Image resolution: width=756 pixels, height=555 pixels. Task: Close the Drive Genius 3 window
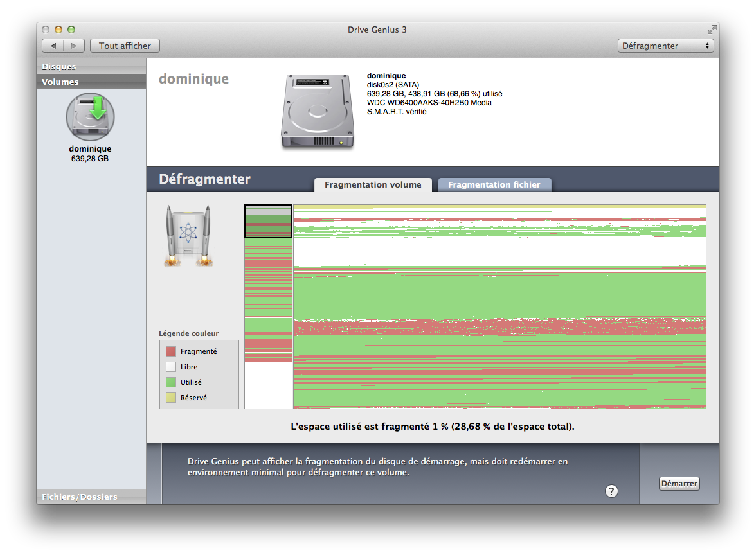[x=46, y=30]
